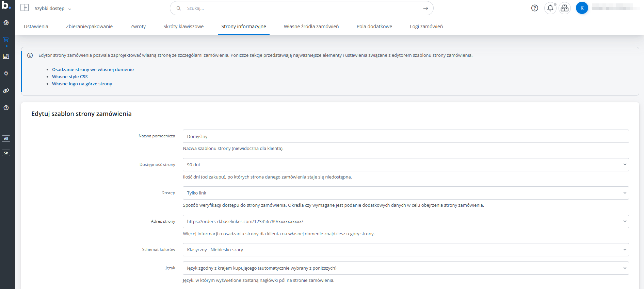
Task: Click the 'All' badge in the sidebar
Action: point(6,139)
